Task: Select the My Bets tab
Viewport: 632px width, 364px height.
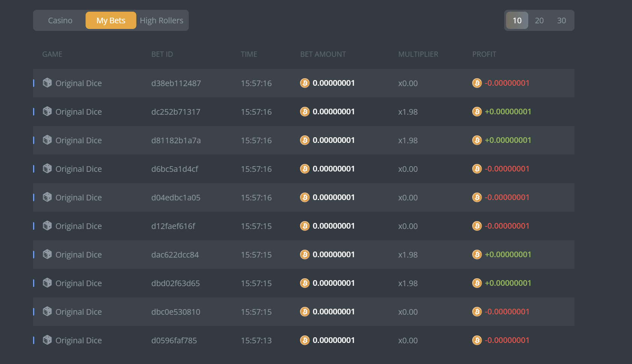Action: (x=111, y=20)
